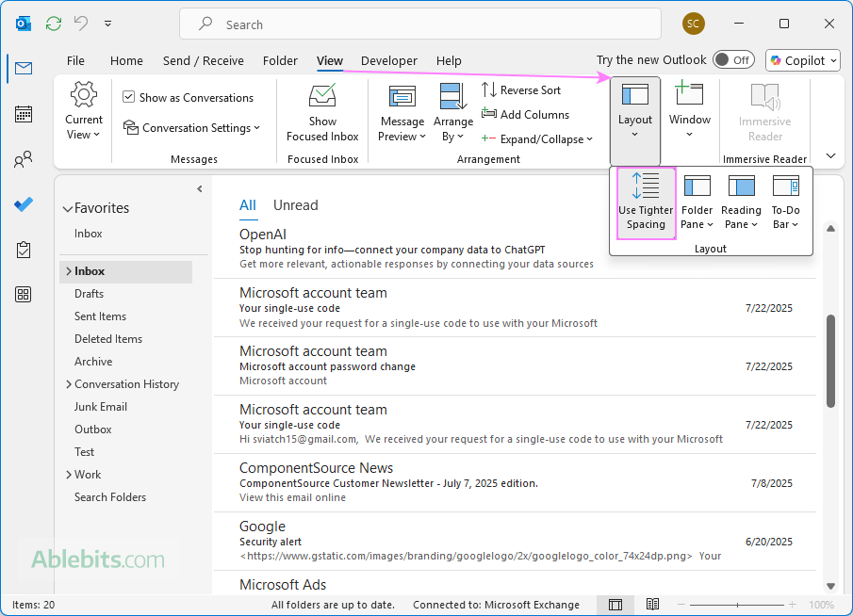Open the Home tab
The width and height of the screenshot is (853, 616).
pyautogui.click(x=126, y=60)
